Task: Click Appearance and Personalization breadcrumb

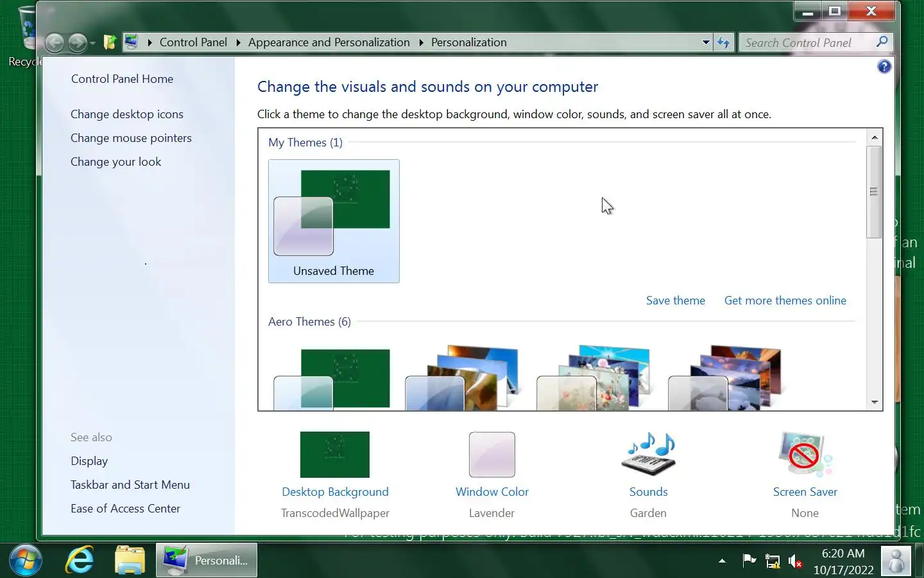Action: [x=329, y=42]
